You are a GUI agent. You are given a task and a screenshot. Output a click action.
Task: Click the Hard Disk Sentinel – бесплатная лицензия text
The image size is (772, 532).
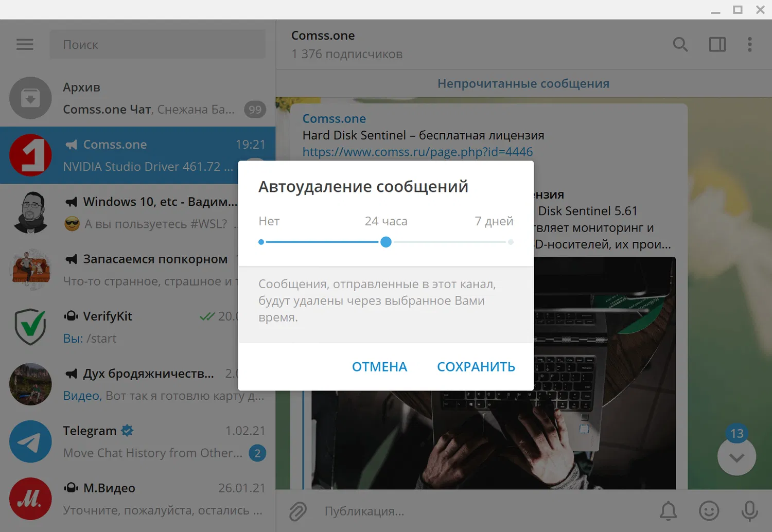point(423,135)
